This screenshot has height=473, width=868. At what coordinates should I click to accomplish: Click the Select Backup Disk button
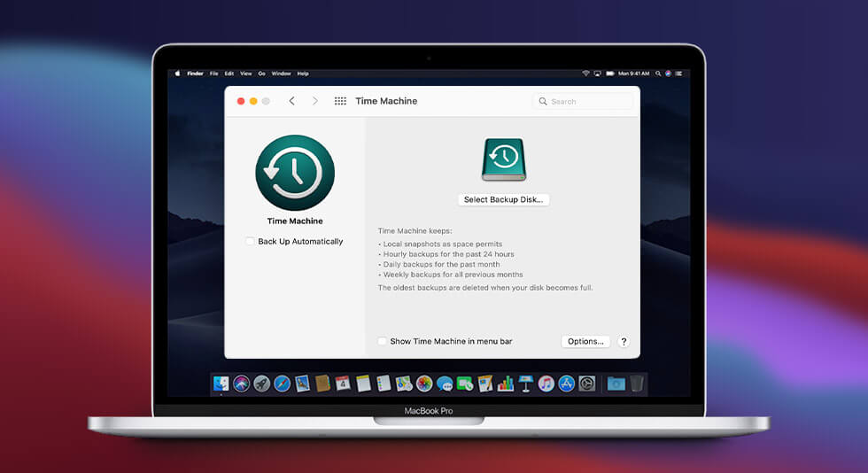504,199
